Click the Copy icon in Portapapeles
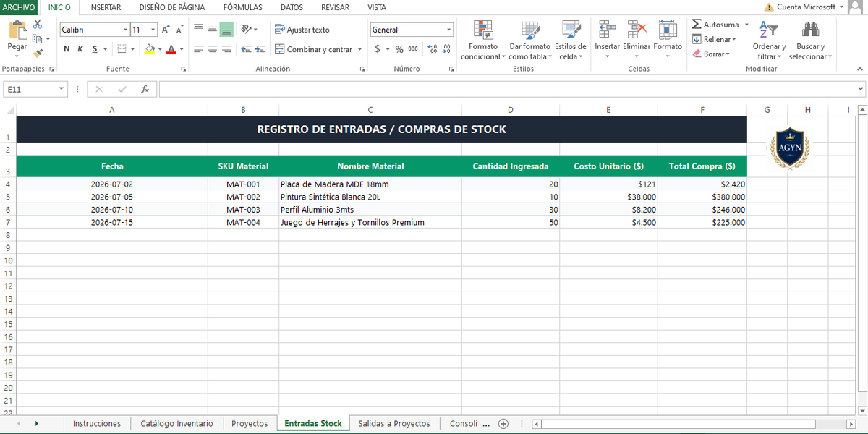 tap(38, 38)
